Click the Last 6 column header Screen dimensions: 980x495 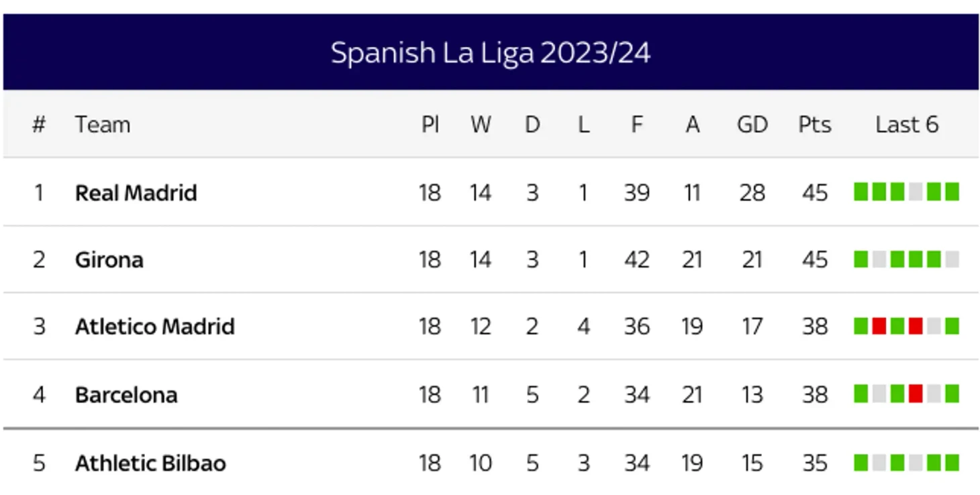pos(906,125)
